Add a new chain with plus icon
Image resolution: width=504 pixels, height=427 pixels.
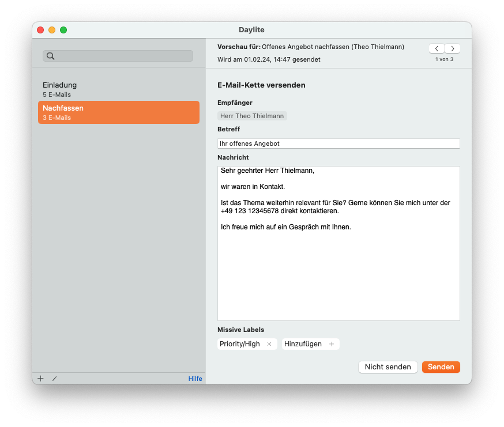click(40, 379)
